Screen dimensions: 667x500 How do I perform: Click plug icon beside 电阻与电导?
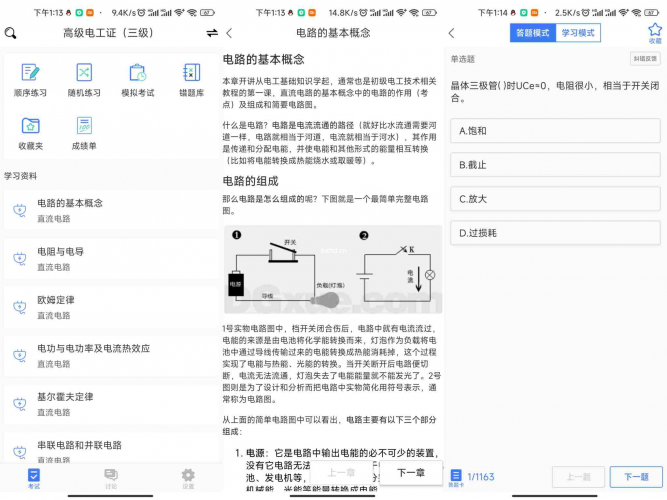20,258
